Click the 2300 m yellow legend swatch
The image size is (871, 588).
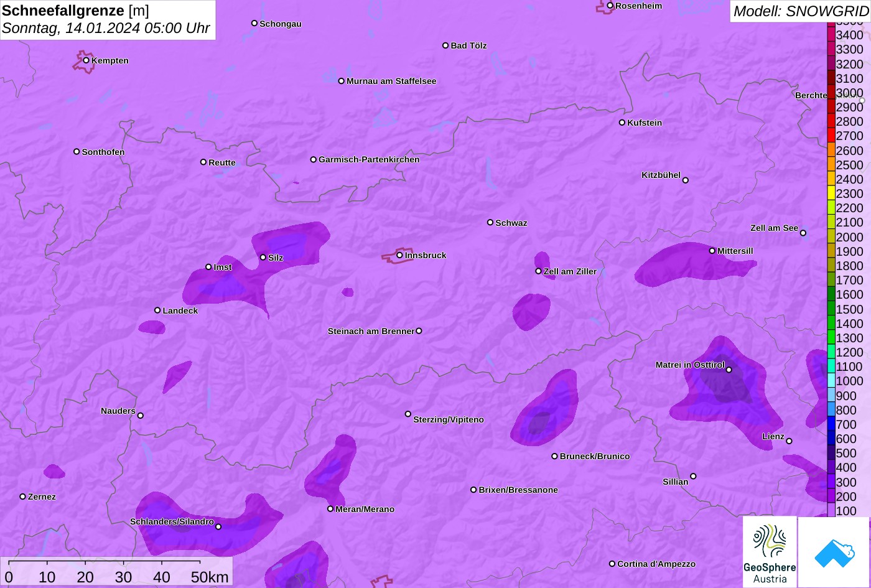click(x=831, y=193)
